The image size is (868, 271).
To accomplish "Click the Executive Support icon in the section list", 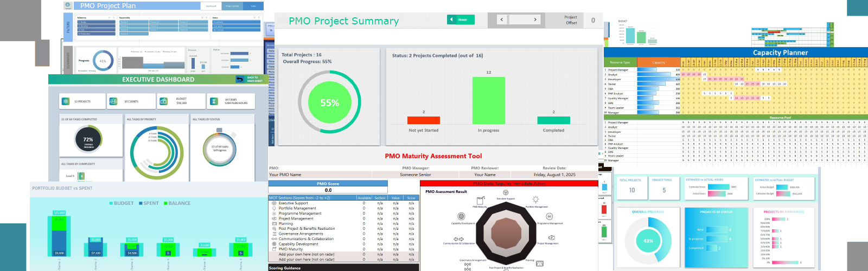I will [x=274, y=203].
